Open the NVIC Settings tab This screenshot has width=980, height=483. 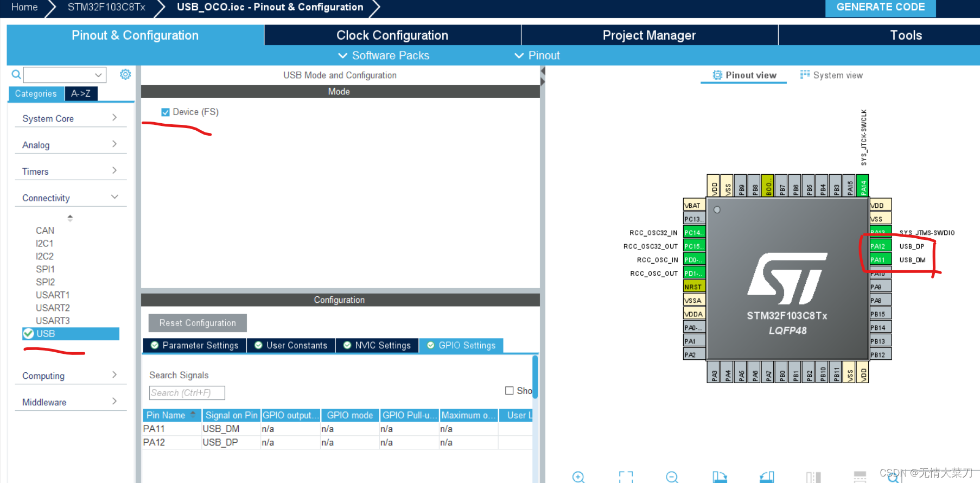point(377,345)
